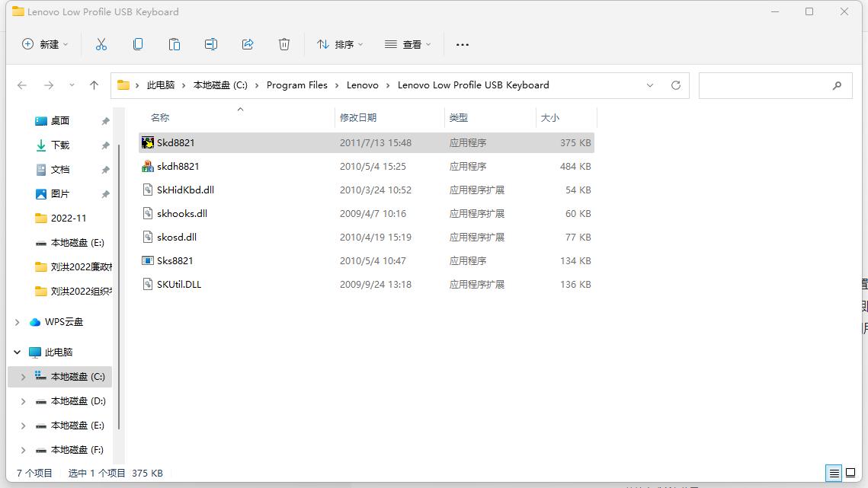
Task: Share the selected file
Action: coord(248,44)
